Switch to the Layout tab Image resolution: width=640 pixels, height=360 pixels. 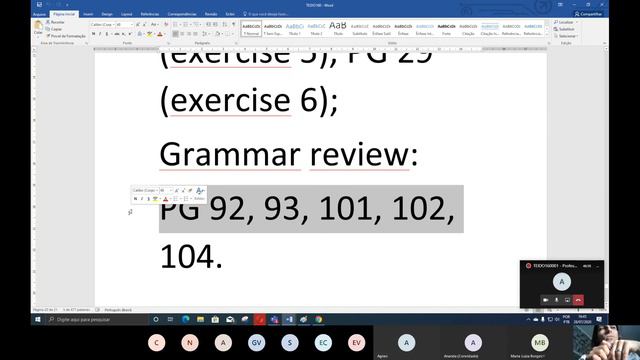tap(127, 14)
